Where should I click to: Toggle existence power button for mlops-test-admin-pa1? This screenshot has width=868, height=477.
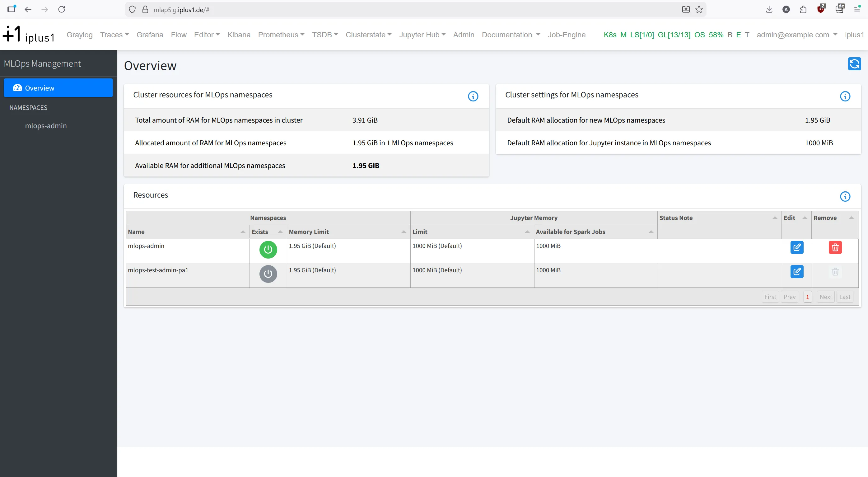268,274
